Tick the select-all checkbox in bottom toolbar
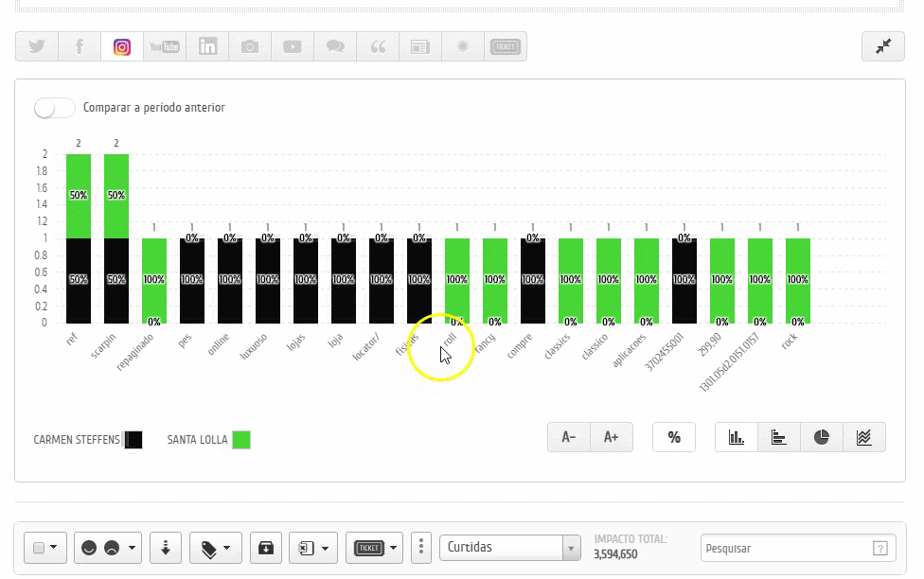Viewport: 924px width, 579px height. tap(39, 548)
